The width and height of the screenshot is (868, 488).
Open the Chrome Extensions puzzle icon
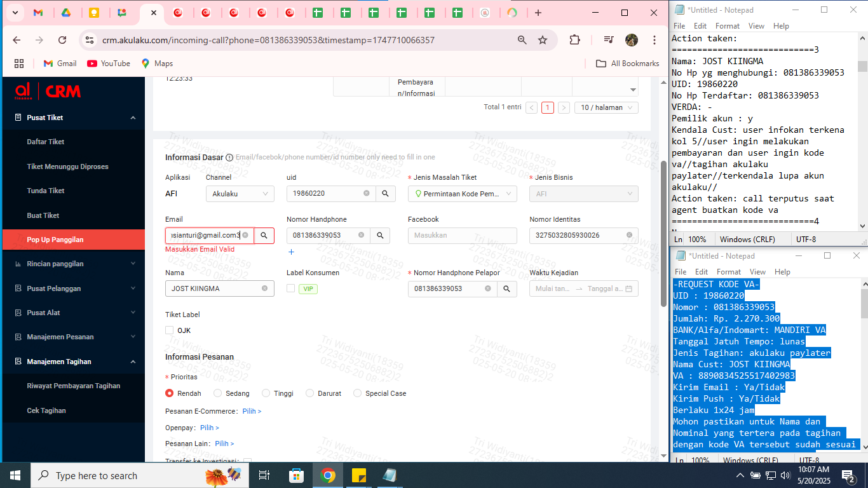[x=574, y=40]
